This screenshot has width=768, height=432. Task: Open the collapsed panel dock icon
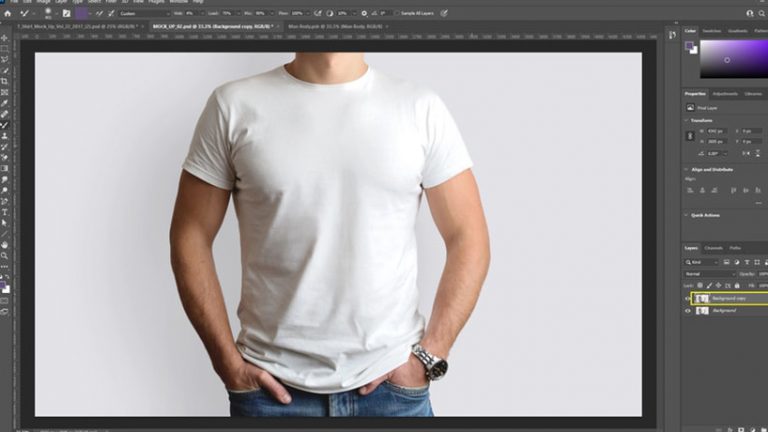672,34
